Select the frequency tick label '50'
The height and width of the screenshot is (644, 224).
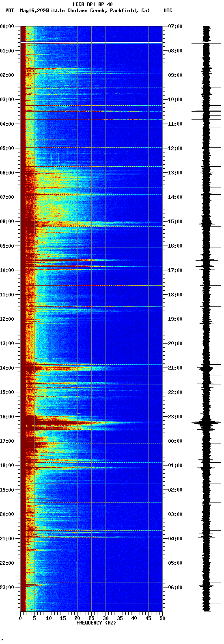click(x=162, y=618)
